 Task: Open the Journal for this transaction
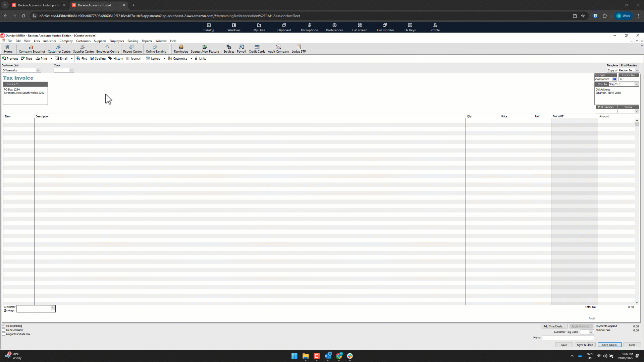coord(133,58)
